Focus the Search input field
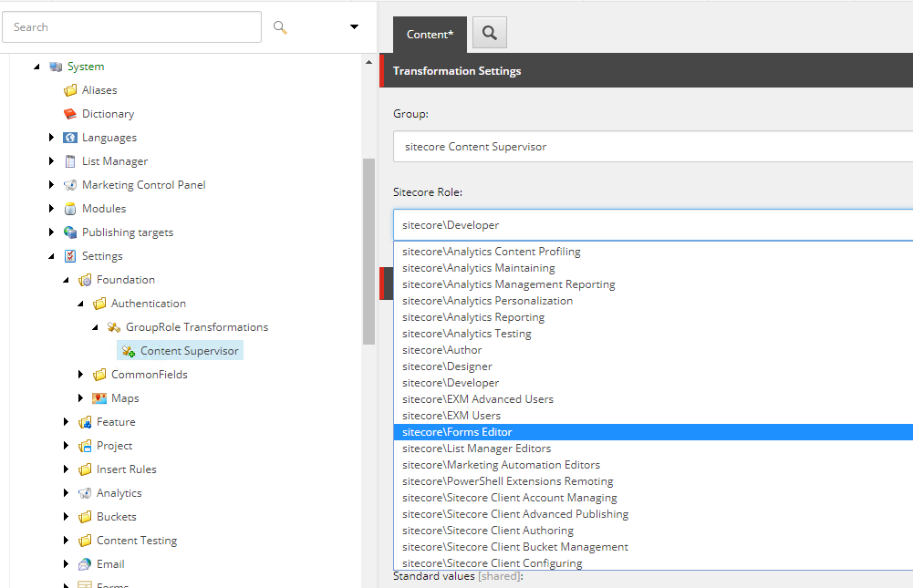The image size is (913, 588). tap(131, 26)
